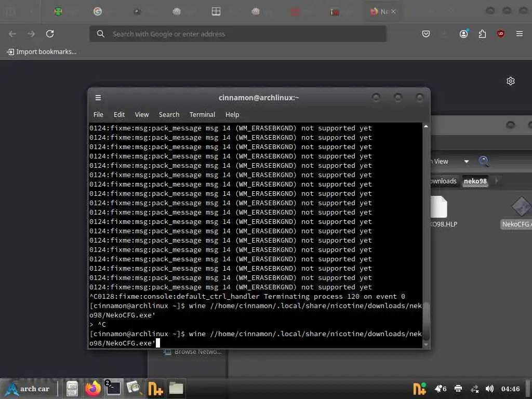The width and height of the screenshot is (532, 399).
Task: Click the last wine NekoCFG.exe command line
Action: [x=256, y=339]
